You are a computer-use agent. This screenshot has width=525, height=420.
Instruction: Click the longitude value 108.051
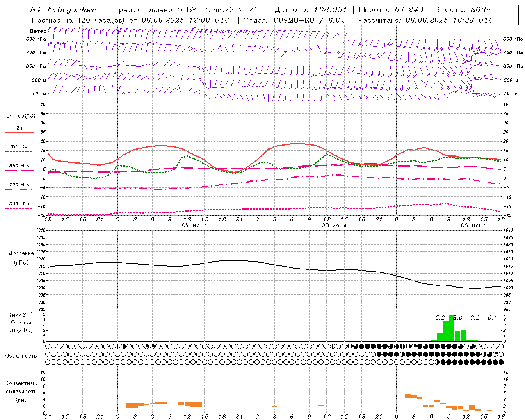(x=331, y=10)
